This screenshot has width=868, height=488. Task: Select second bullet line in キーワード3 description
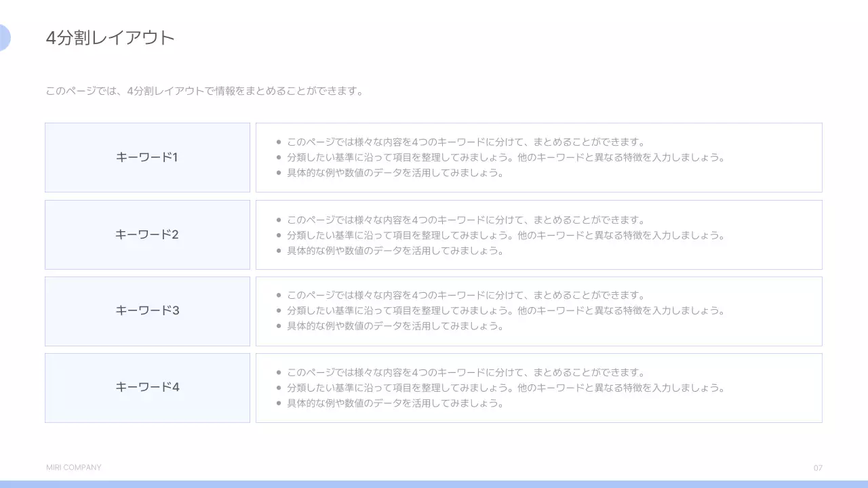[x=505, y=311]
